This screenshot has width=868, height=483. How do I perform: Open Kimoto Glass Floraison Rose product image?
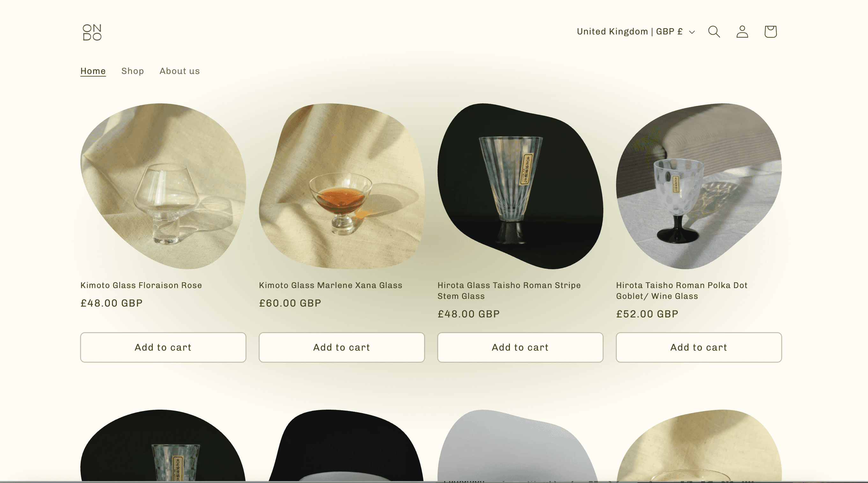pos(163,186)
